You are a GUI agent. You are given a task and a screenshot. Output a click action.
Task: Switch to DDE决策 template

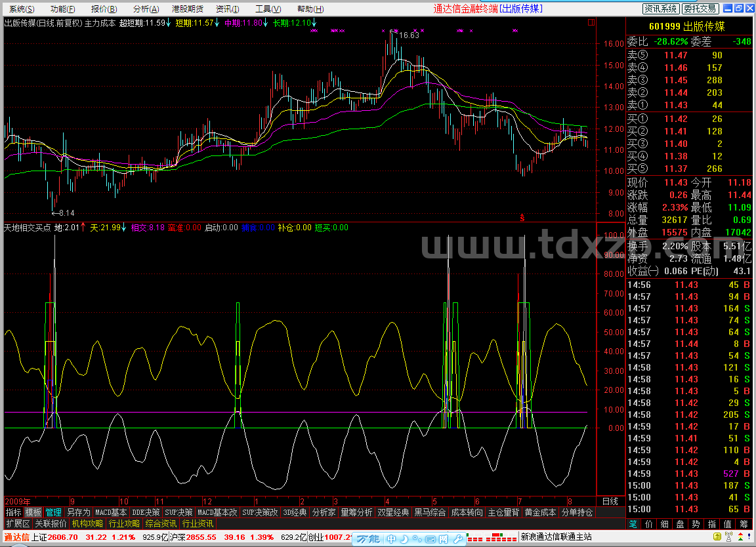146,512
